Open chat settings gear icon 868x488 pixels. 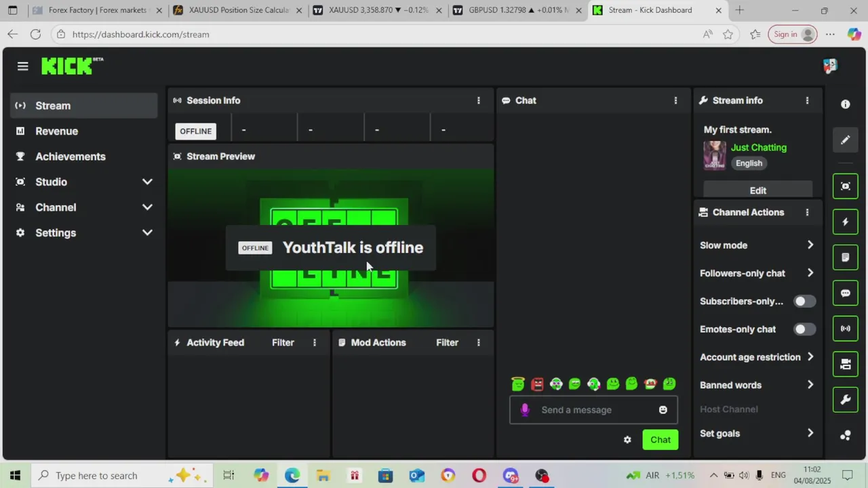[x=627, y=440]
